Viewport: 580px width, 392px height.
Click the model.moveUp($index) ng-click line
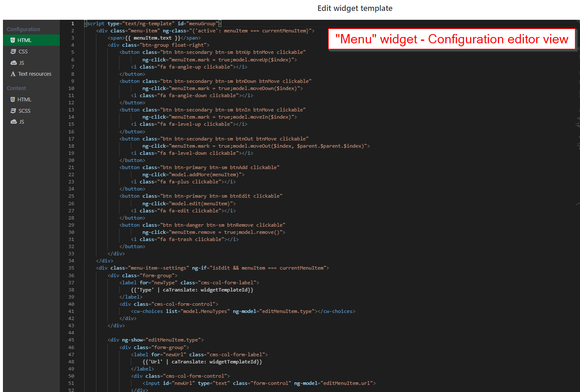(220, 60)
